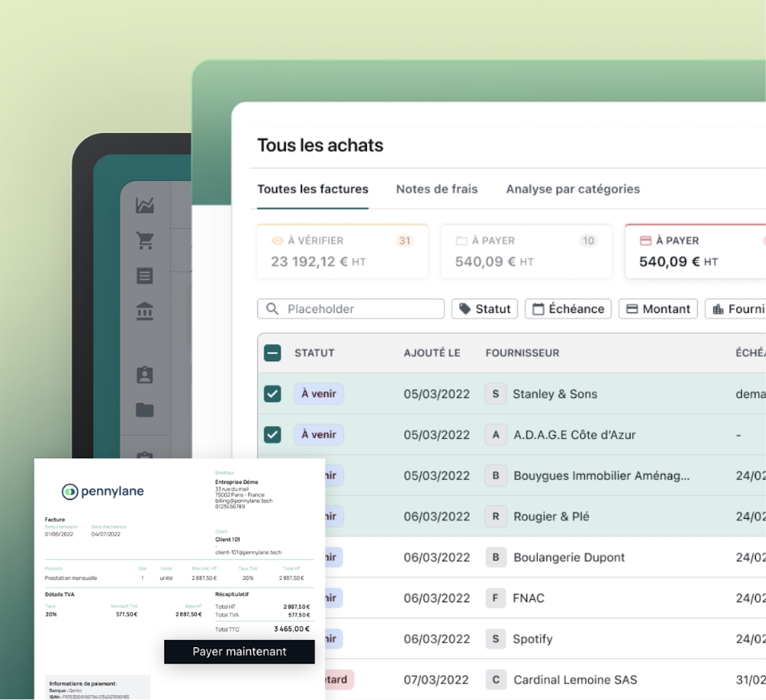Screen dimensions: 766x700
Task: Select the bank icon in sidebar
Action: coord(145,312)
